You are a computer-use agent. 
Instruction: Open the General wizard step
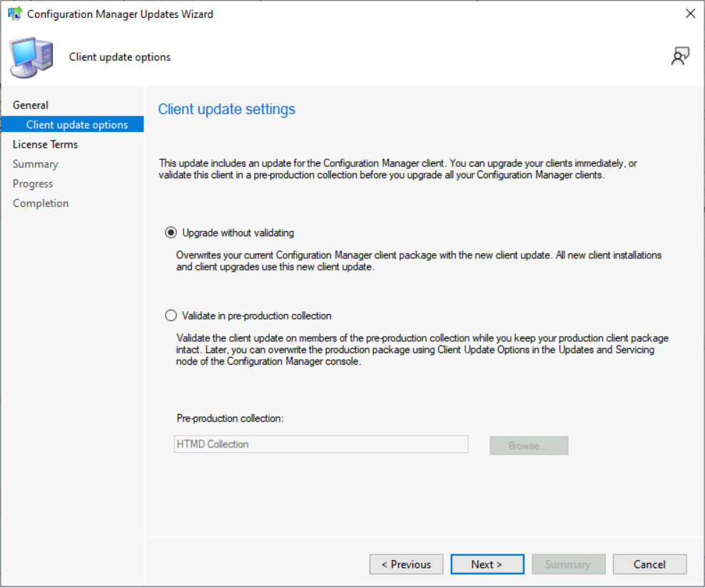31,105
